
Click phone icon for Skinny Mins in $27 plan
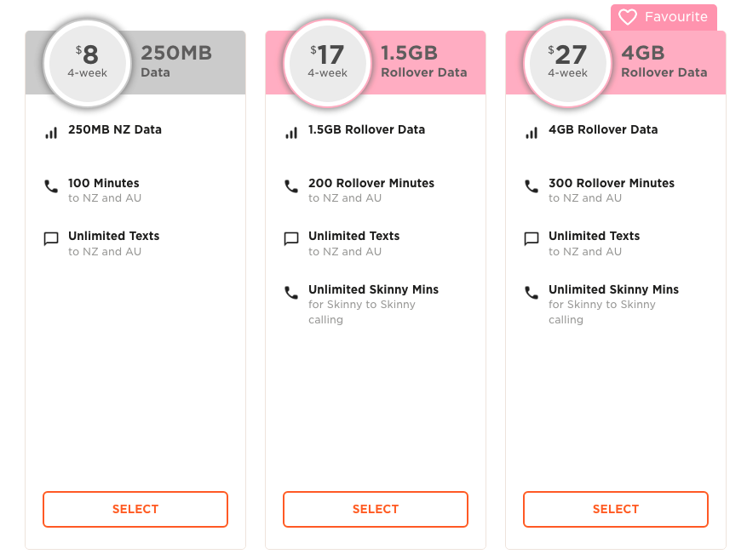pos(532,293)
